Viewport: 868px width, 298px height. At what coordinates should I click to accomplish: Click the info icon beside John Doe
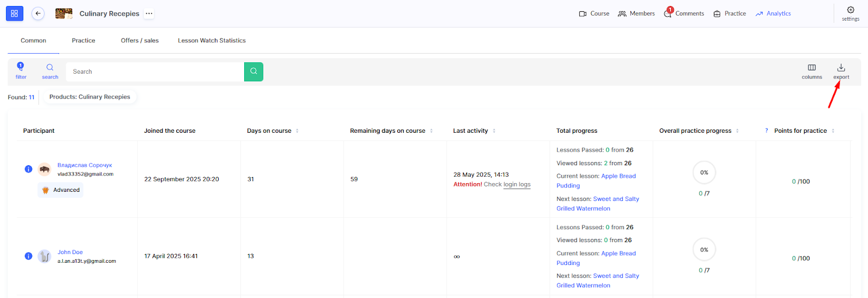coord(29,256)
